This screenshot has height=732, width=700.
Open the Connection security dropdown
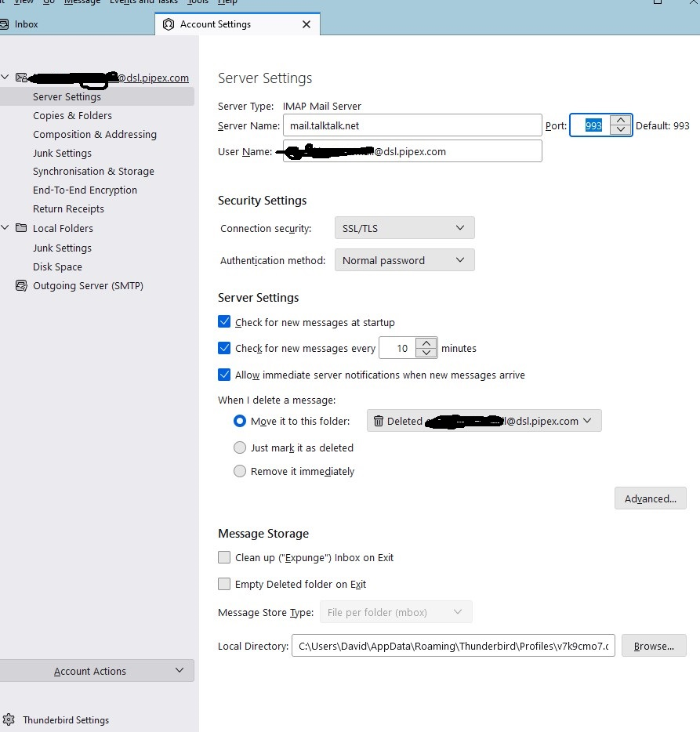(x=404, y=228)
